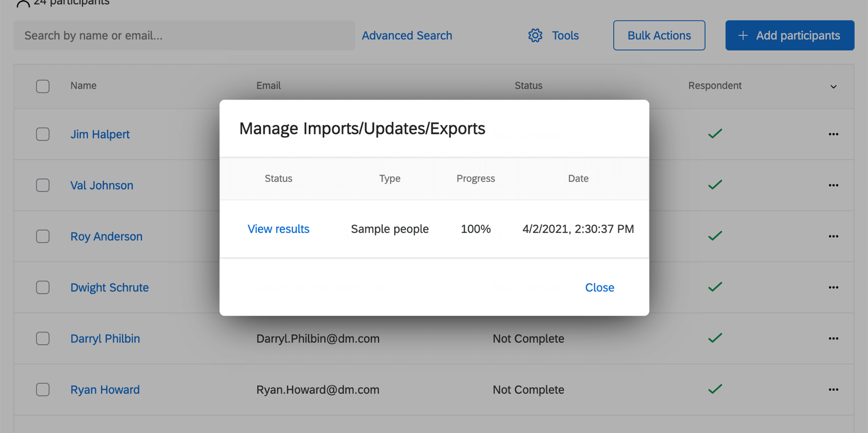Close the Manage Imports/Updates/Exports dialog
Image resolution: width=868 pixels, height=433 pixels.
[x=599, y=287]
